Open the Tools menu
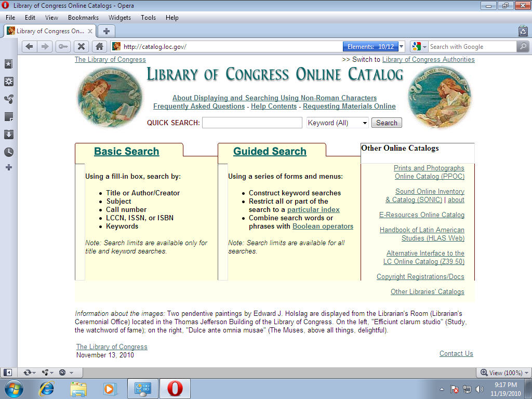 click(x=148, y=18)
